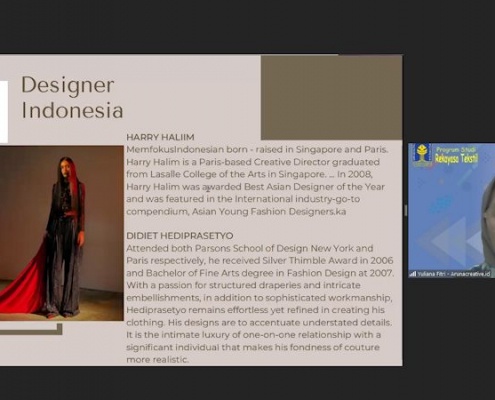Click the olive bracket line under the photo
This screenshot has height=400, width=495.
[31, 329]
